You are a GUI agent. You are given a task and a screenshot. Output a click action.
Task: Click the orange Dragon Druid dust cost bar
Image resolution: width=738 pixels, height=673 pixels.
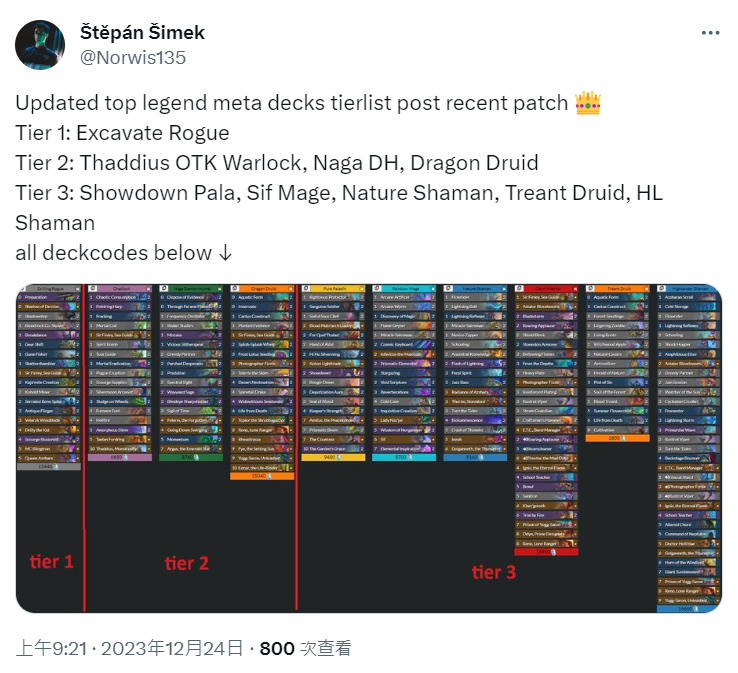point(262,476)
